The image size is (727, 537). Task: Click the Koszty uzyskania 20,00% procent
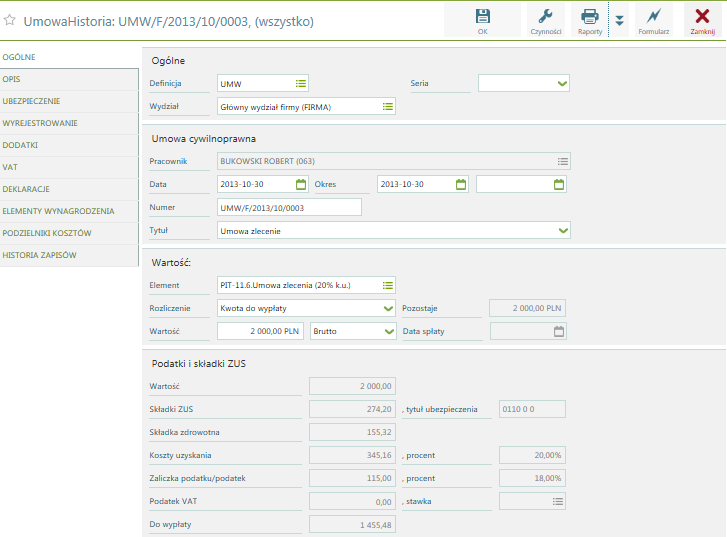pyautogui.click(x=532, y=455)
